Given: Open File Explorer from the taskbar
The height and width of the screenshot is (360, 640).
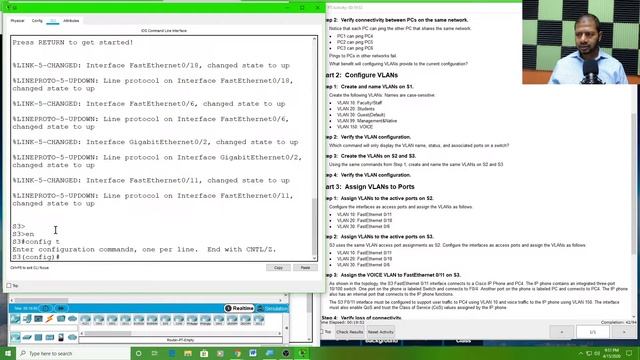Looking at the screenshot, I should coord(188,353).
